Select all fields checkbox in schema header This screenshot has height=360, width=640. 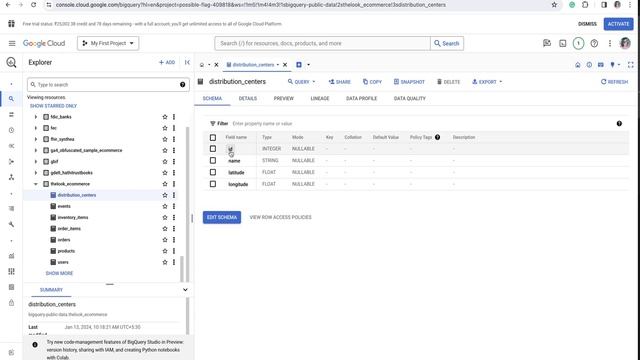[213, 138]
